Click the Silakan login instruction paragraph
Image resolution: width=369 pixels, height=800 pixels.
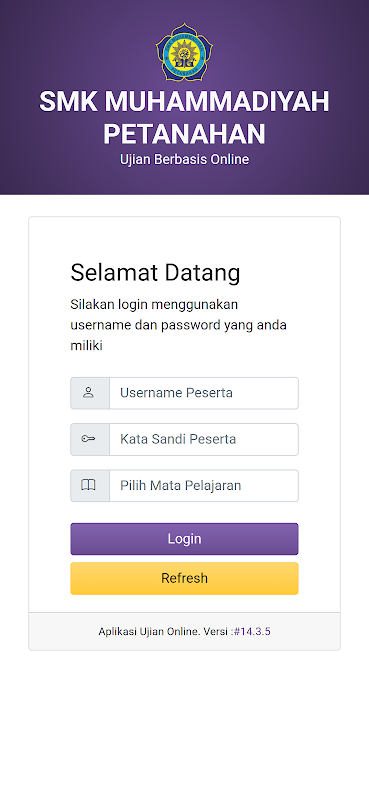click(x=179, y=325)
